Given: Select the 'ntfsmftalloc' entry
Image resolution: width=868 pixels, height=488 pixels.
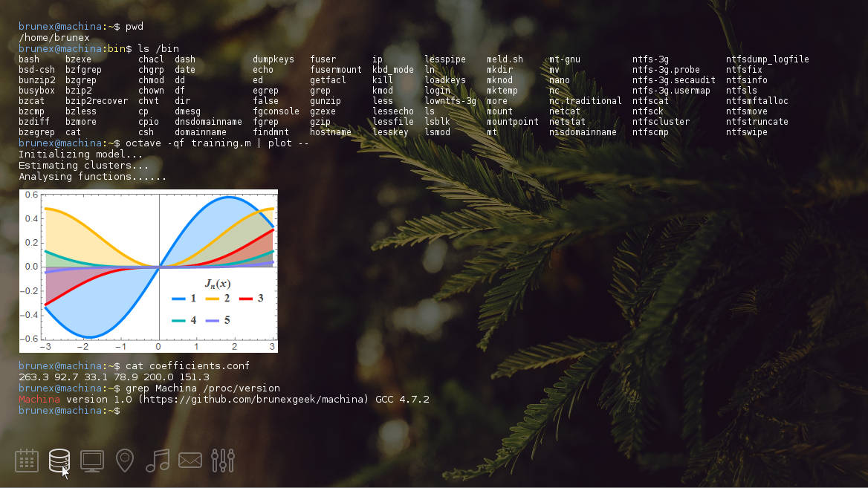Looking at the screenshot, I should pos(757,101).
